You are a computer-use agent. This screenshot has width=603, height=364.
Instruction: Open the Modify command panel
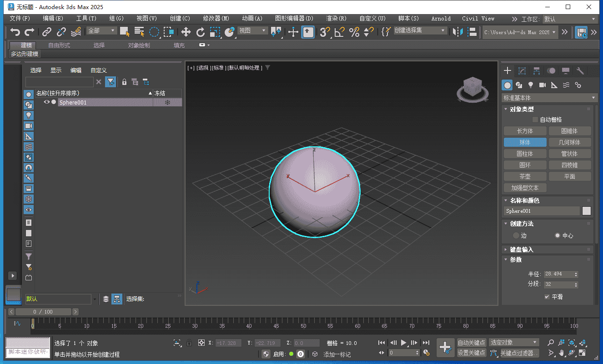click(x=522, y=70)
